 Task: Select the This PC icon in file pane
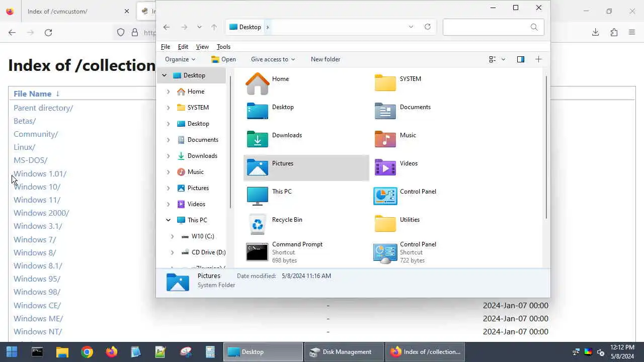[257, 196]
